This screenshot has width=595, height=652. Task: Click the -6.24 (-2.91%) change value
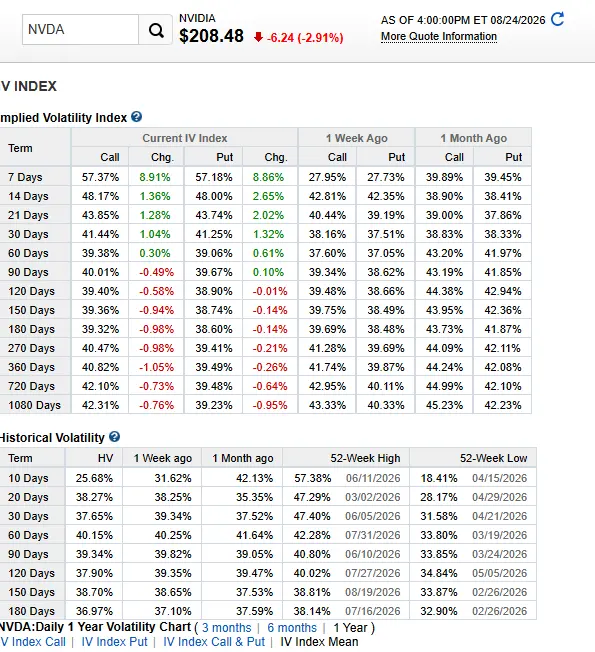pos(305,38)
